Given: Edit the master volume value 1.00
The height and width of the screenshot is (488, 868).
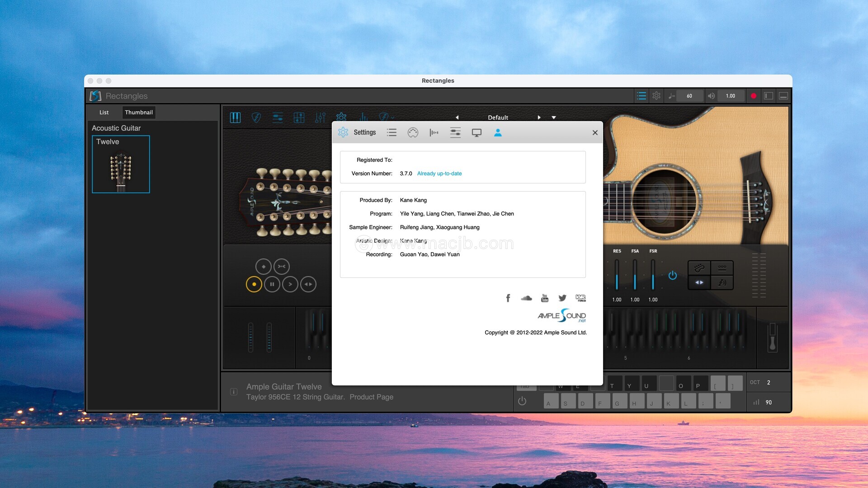Looking at the screenshot, I should (731, 96).
